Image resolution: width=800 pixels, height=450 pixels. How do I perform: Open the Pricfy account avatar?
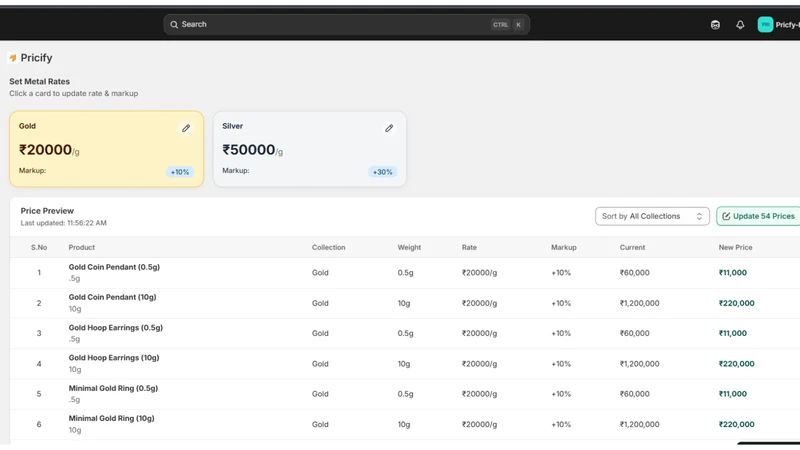point(765,24)
